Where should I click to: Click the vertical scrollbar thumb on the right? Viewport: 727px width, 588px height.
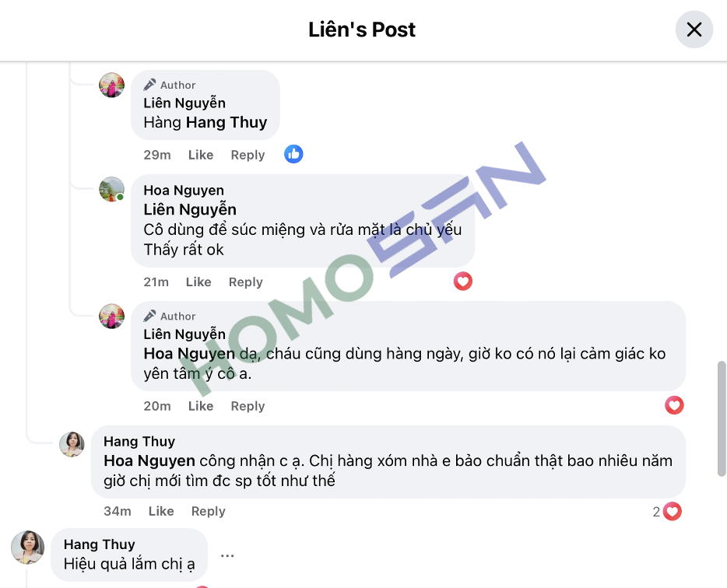pos(722,418)
